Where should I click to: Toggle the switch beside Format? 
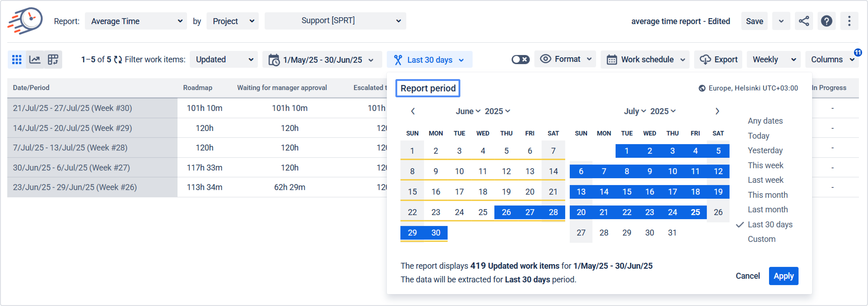[520, 60]
